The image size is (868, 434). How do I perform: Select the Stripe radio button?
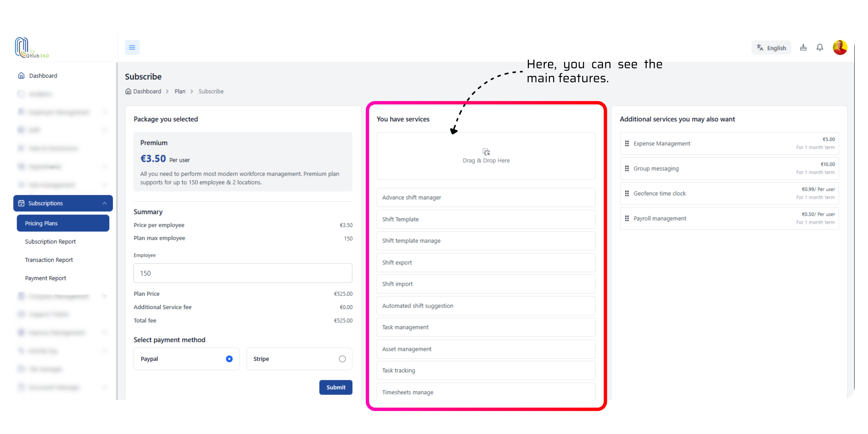point(342,359)
